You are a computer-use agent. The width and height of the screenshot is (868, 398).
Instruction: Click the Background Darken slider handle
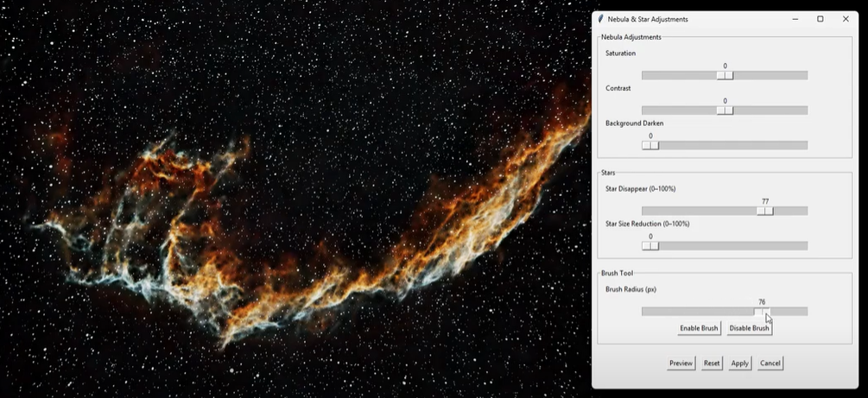(650, 145)
